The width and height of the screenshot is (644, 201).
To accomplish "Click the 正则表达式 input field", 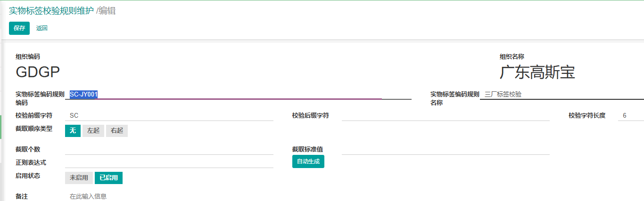I will tap(169, 162).
